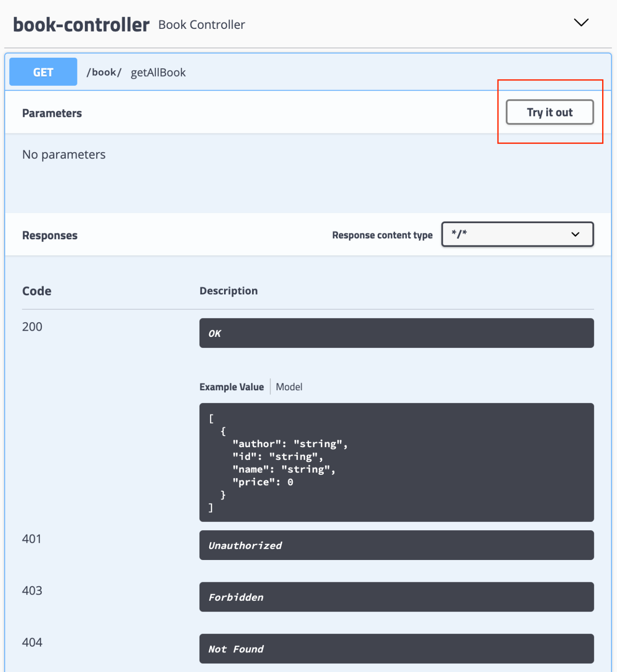Click the Book Controller subtitle text
The image size is (617, 672).
pyautogui.click(x=201, y=24)
